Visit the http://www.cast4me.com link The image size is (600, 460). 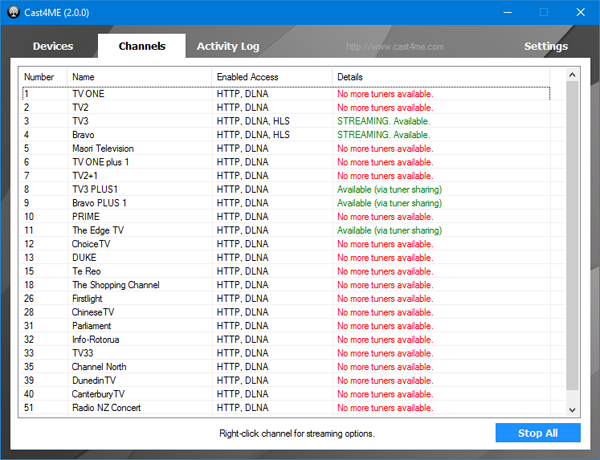395,47
